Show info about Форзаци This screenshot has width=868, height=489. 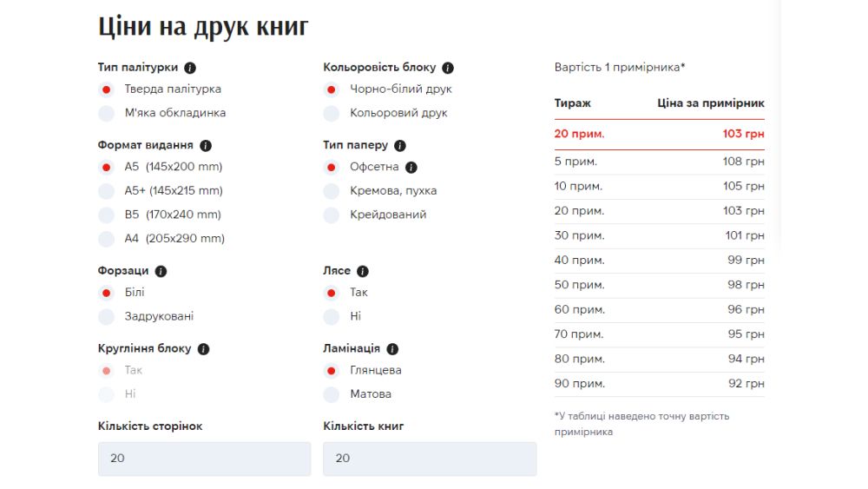[x=161, y=271]
